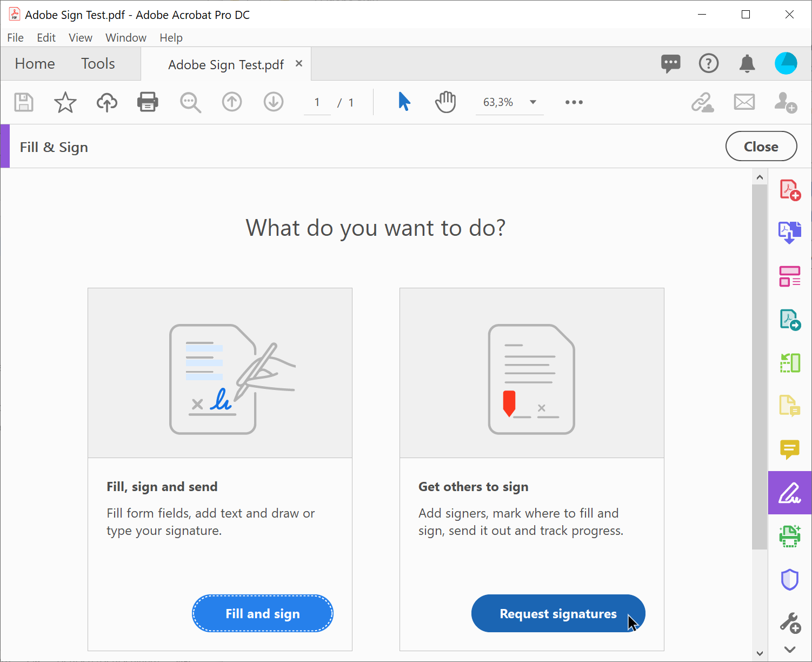Image resolution: width=812 pixels, height=662 pixels.
Task: Print the document
Action: coord(148,102)
